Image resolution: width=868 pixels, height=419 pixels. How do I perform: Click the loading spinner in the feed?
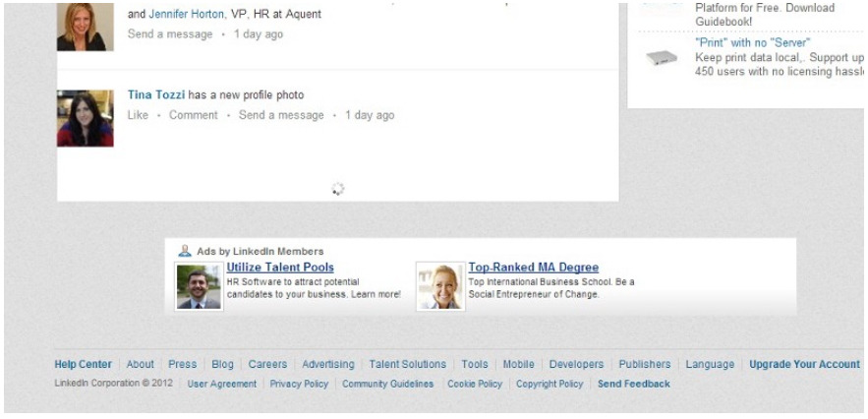[338, 189]
